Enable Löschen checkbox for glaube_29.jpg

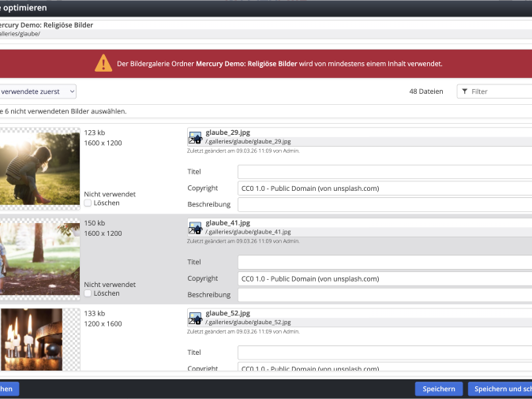(88, 203)
